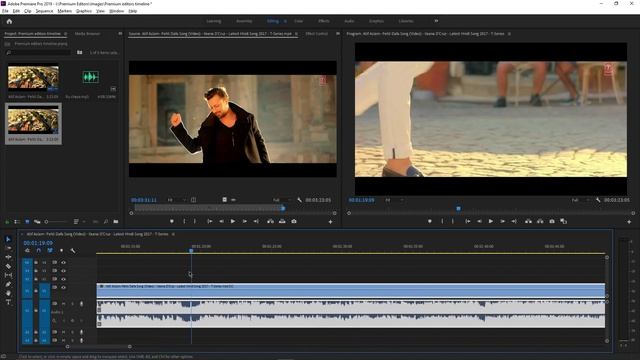The width and height of the screenshot is (640, 360).
Task: Step forward one frame in Program monitor
Action: coord(502,221)
